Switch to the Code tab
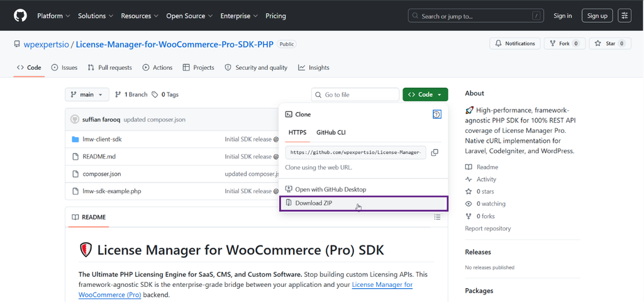Screen dimensions: 644x302 [x=29, y=68]
